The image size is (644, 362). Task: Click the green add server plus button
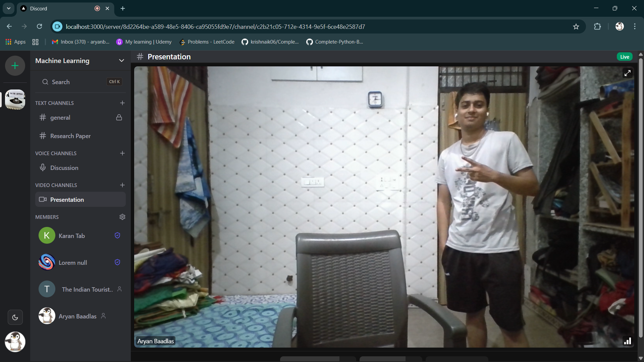point(15,66)
